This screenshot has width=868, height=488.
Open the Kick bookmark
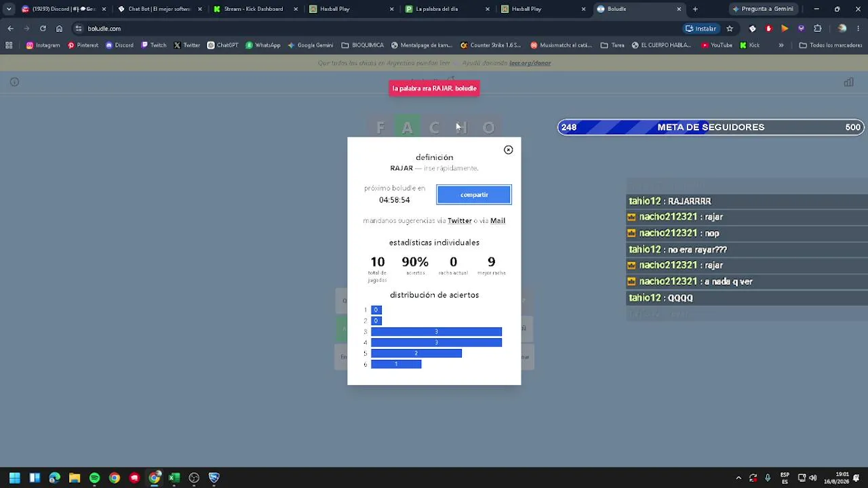[x=749, y=45]
